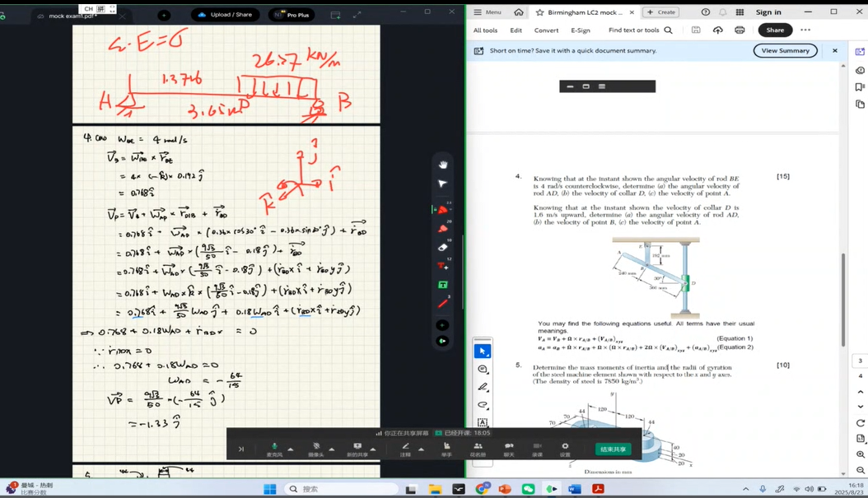Click the print icon in Acrobat toolbar
Viewport: 868px width, 498px height.
739,30
